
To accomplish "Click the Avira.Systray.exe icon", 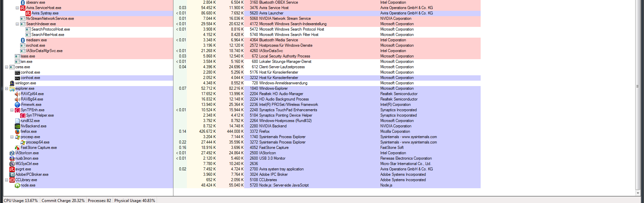I will pos(28,13).
